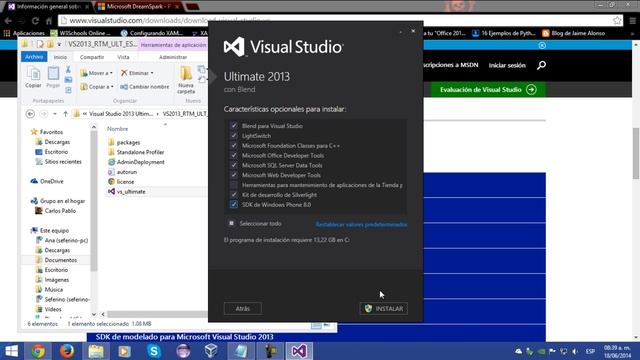Click the Copiar ribbon icon
The image size is (640, 360).
point(33,77)
